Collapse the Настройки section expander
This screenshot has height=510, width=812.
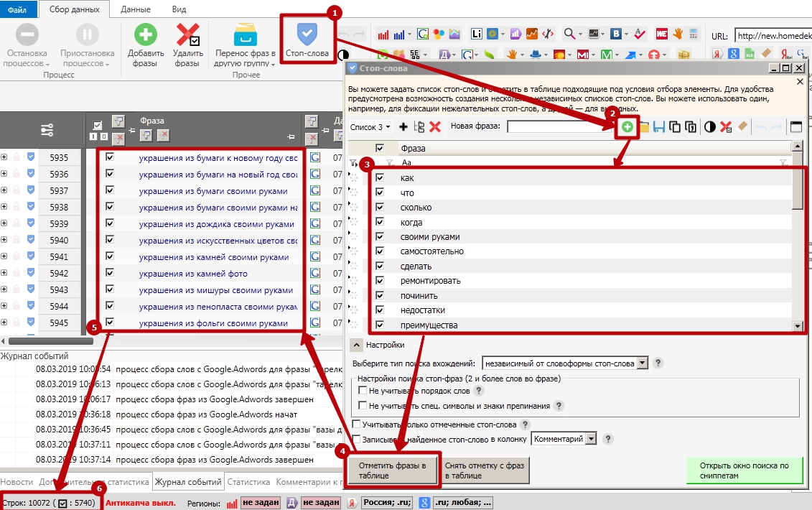[356, 345]
